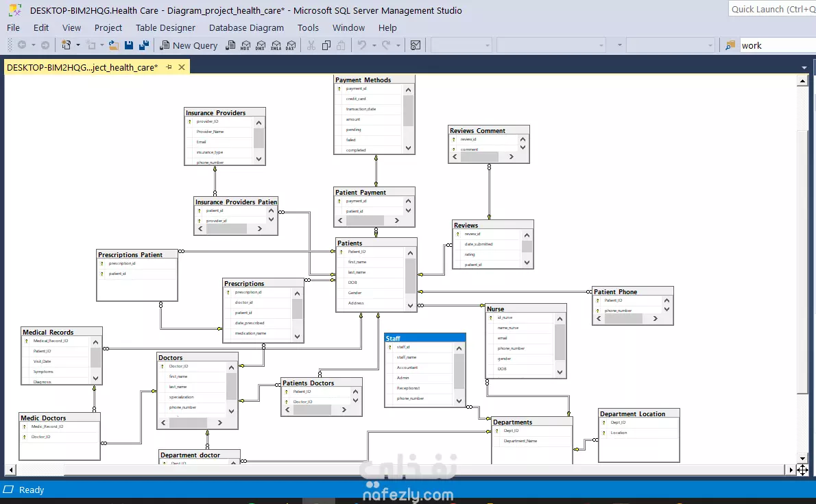This screenshot has width=816, height=504.
Task: Click the Undo arrow icon
Action: click(x=361, y=45)
